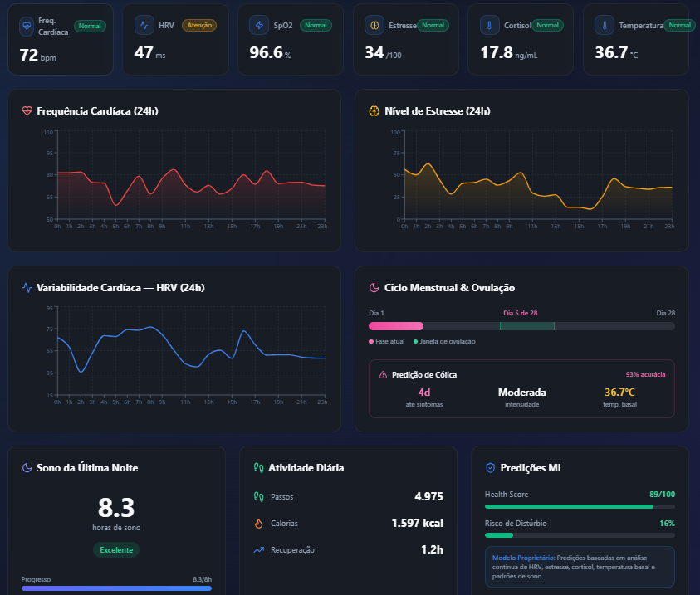
Task: Click the 1.2h Recuperação value
Action: click(x=432, y=550)
